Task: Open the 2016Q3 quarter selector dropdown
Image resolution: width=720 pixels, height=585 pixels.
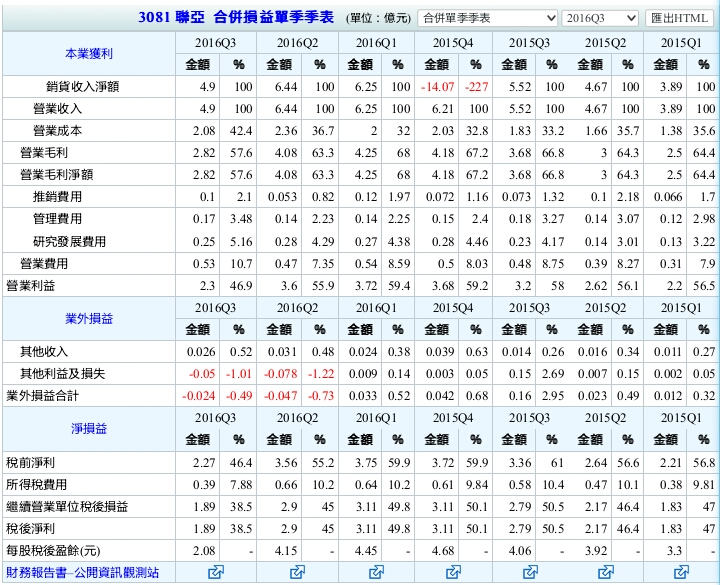Action: 600,18
